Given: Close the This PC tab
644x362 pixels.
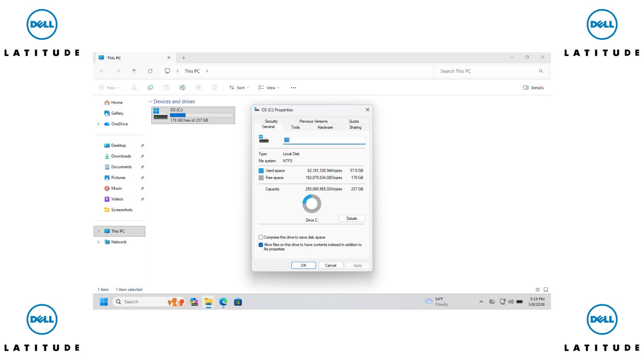Looking at the screenshot, I should pyautogui.click(x=169, y=58).
